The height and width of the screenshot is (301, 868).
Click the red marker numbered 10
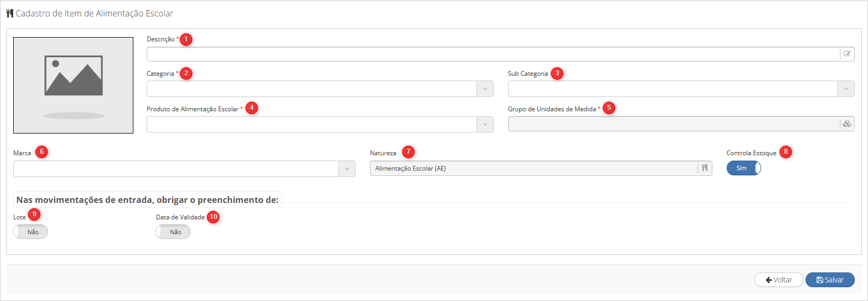pyautogui.click(x=213, y=217)
